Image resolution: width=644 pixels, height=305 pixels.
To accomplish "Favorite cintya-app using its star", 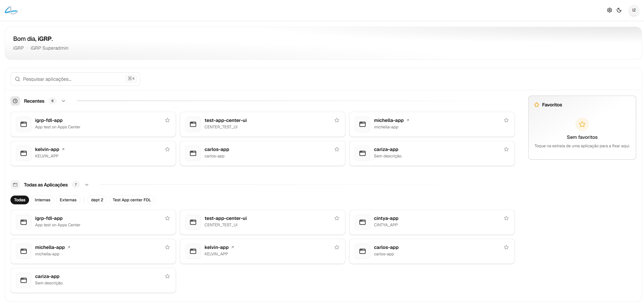I will [506, 218].
